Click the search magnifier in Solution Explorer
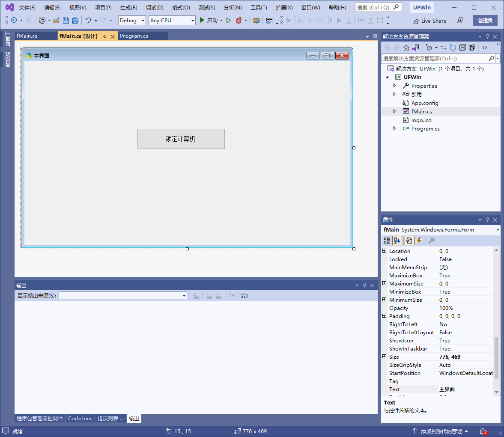The image size is (504, 437). tap(491, 59)
